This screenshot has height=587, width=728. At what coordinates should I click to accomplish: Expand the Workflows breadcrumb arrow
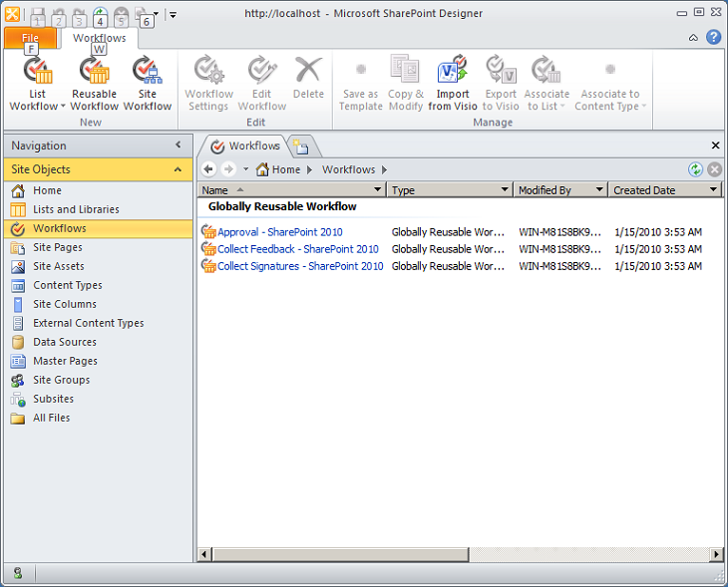384,169
